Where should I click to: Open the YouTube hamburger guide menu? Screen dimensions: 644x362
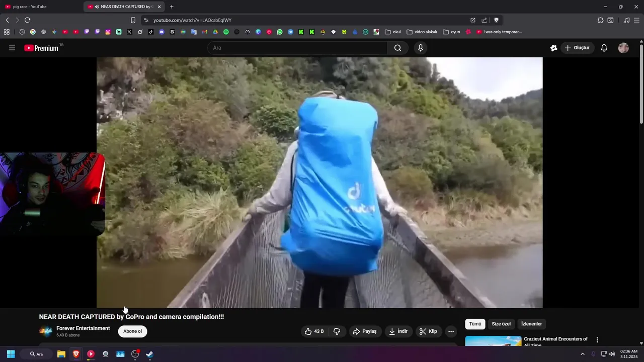click(12, 48)
